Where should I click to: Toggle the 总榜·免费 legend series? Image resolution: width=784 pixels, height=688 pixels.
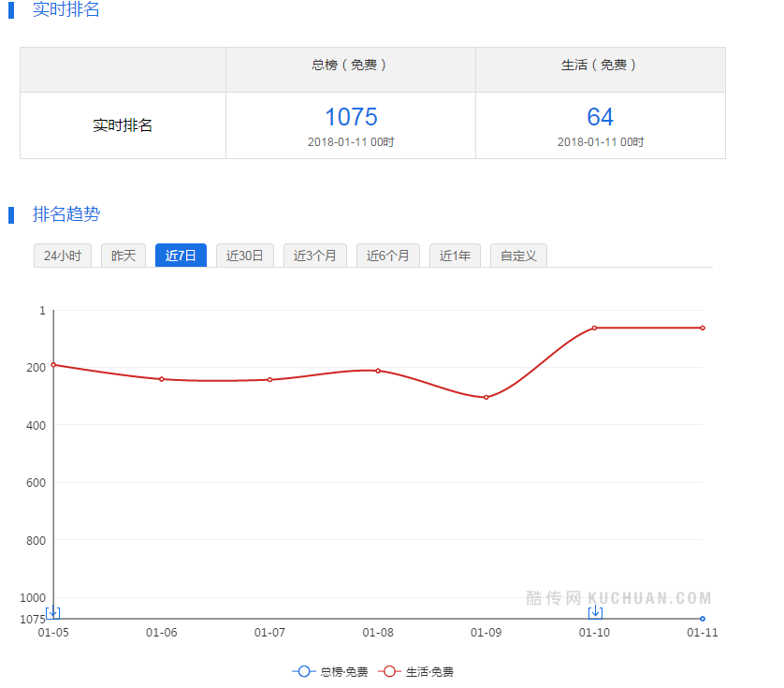coord(330,672)
